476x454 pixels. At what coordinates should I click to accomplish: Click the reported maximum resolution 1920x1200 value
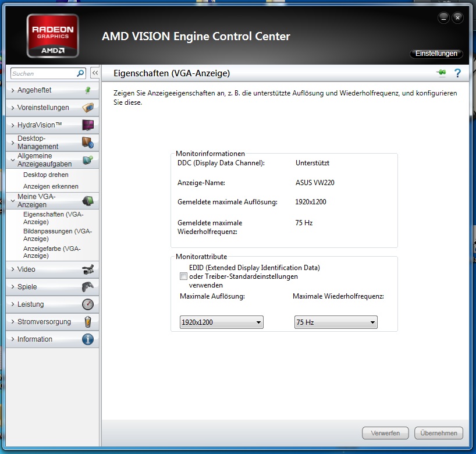tap(311, 202)
